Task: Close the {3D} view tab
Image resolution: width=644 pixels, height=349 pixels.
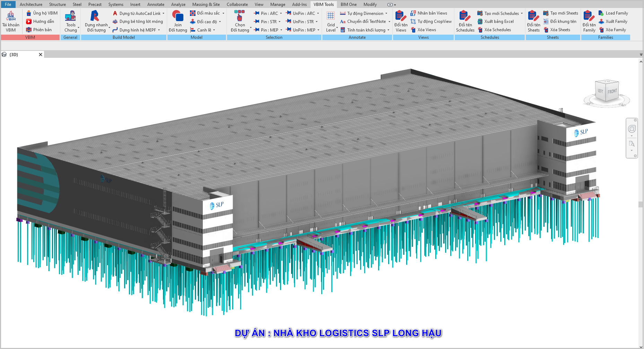Action: click(x=41, y=55)
